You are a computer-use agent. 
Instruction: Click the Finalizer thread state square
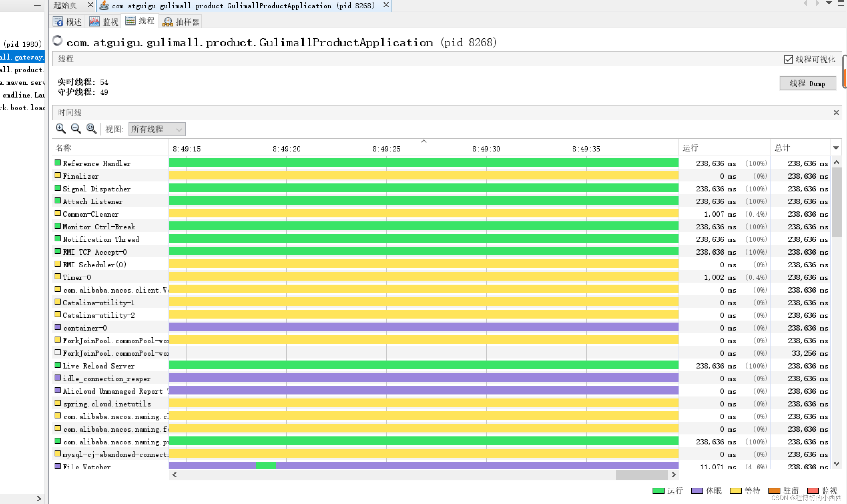pos(58,175)
